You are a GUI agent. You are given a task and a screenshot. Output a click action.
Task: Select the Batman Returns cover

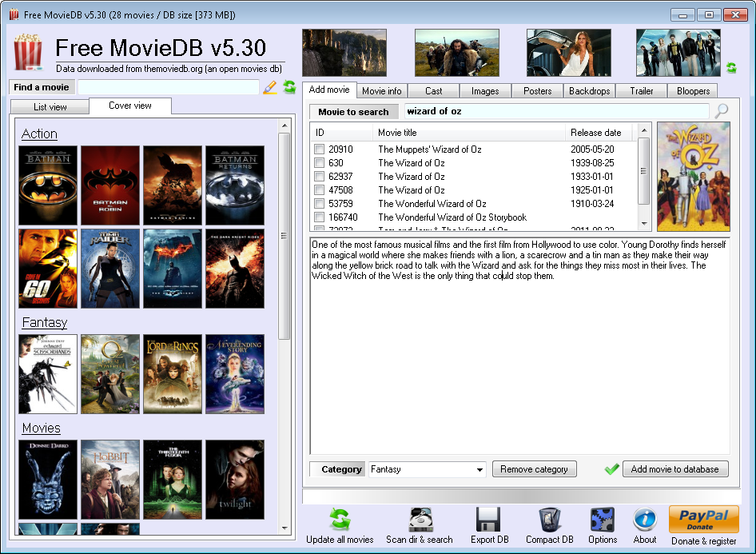click(235, 185)
